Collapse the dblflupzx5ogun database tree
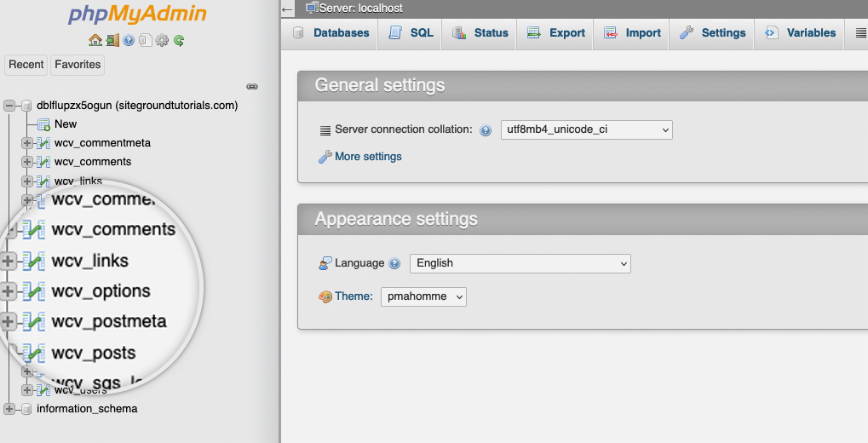The width and height of the screenshot is (868, 443). pos(9,106)
